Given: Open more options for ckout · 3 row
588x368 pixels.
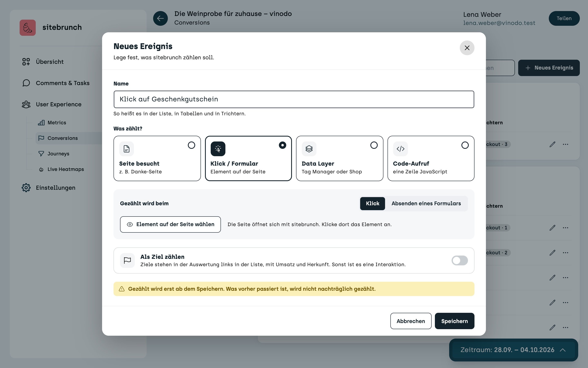Looking at the screenshot, I should 565,144.
